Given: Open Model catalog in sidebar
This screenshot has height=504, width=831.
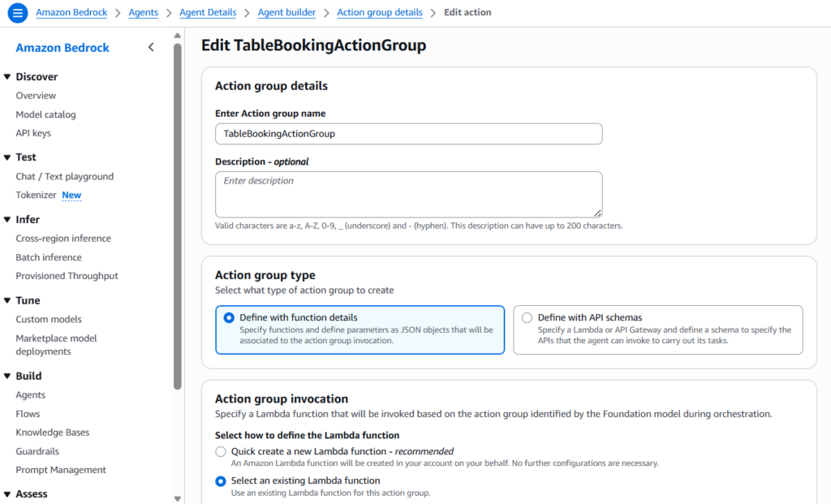Looking at the screenshot, I should pos(45,114).
